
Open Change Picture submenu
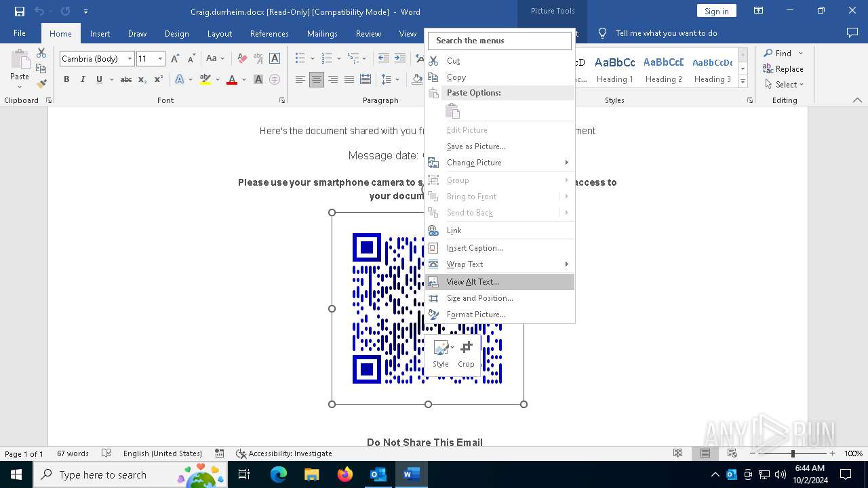point(500,163)
